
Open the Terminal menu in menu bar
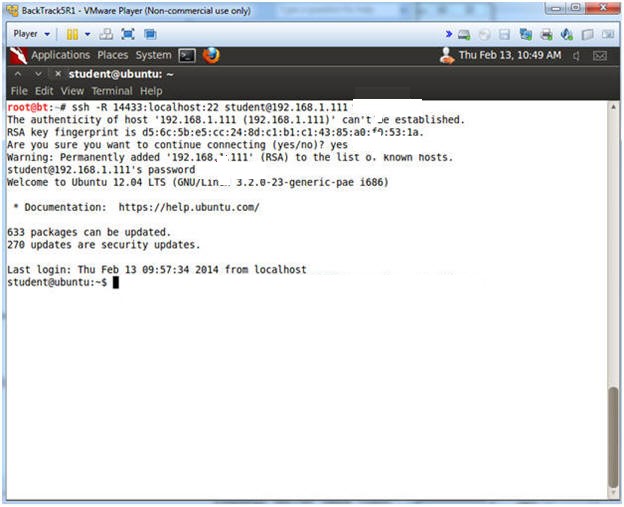tap(112, 91)
